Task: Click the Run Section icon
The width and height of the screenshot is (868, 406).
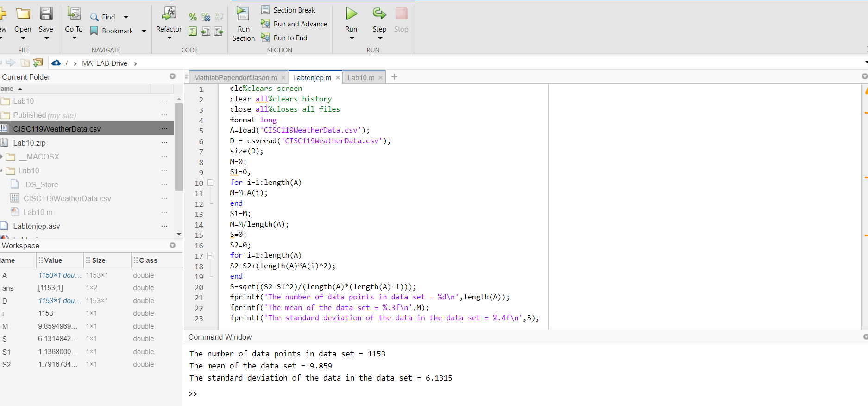Action: (243, 14)
